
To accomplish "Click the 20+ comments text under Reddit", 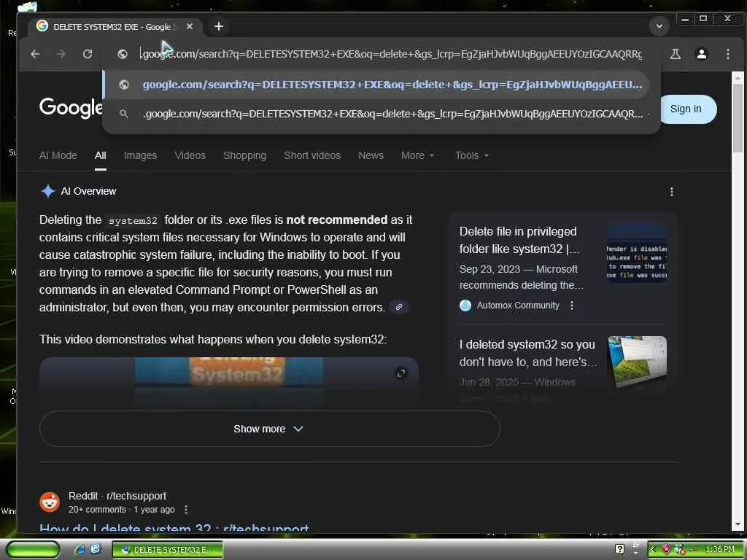I will [x=97, y=510].
